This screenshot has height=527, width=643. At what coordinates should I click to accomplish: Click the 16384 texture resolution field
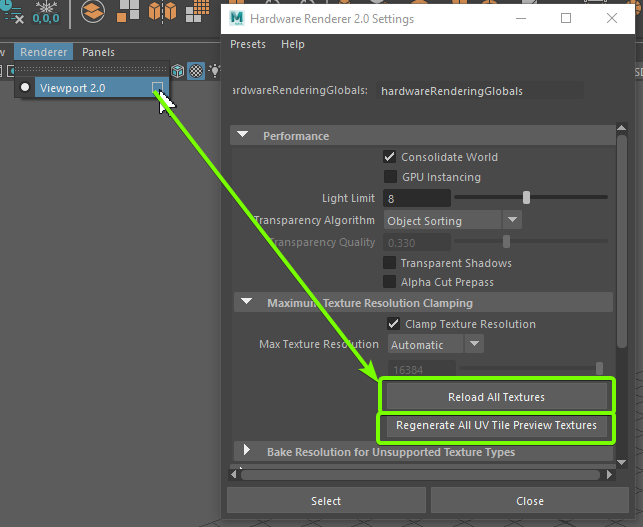422,369
